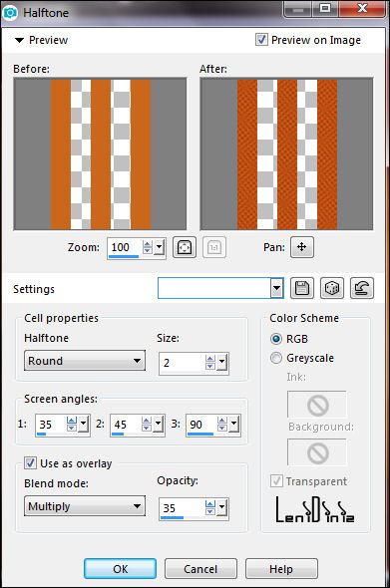Select the RGB radio button
Viewport: 390px width, 588px height.
tap(276, 339)
